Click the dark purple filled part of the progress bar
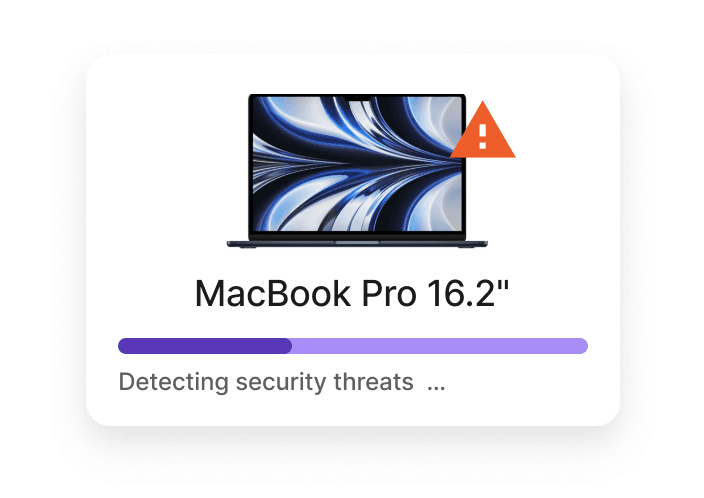This screenshot has height=498, width=704. pyautogui.click(x=205, y=346)
